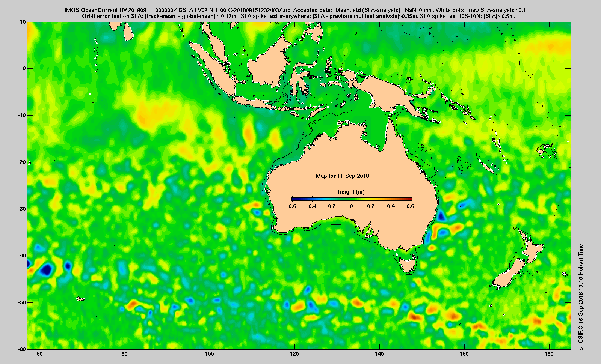The image size is (601, 364).
Task: Click the longitude axis label '80'
Action: (x=125, y=354)
